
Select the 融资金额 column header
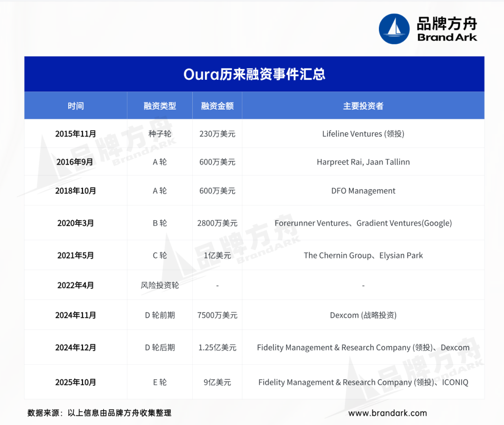click(217, 106)
